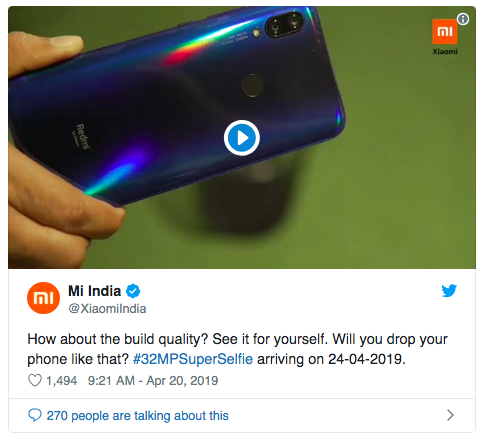Click the Twitter bird logo
Viewport: 482px width, 440px height.
[x=449, y=291]
